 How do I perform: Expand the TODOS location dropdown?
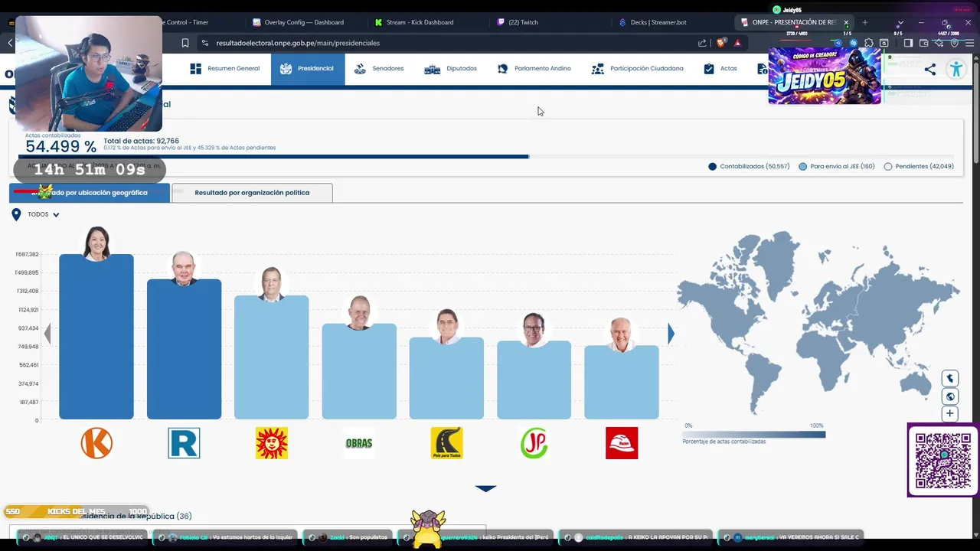(x=44, y=214)
